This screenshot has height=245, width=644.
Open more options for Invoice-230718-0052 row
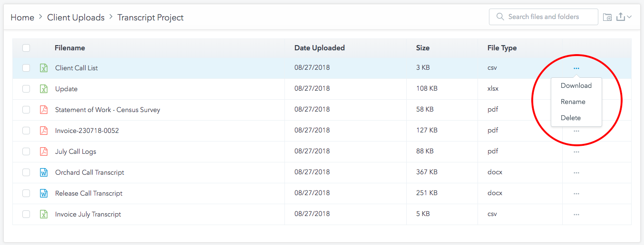coord(576,131)
